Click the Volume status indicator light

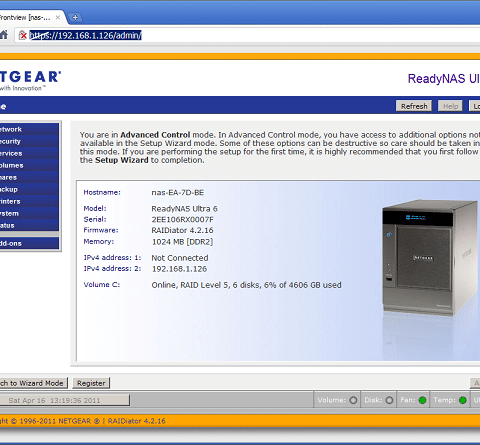point(353,400)
